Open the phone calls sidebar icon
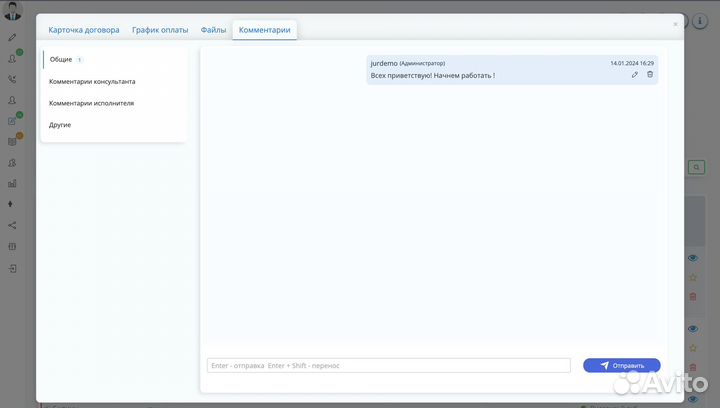 (x=12, y=79)
